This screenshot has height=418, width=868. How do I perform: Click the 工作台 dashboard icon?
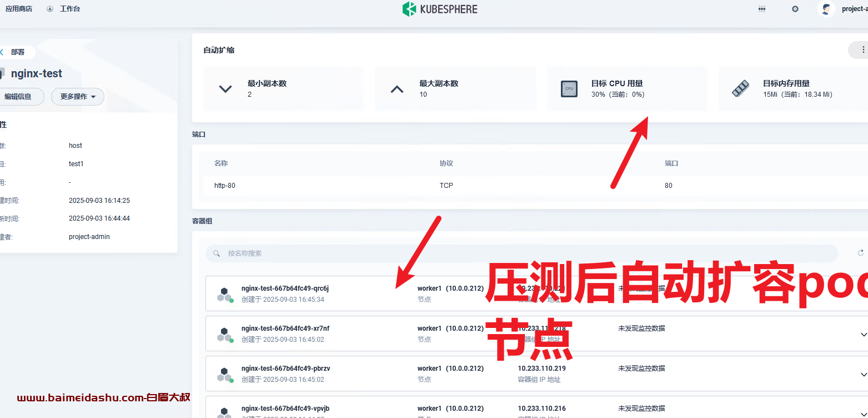click(x=51, y=9)
